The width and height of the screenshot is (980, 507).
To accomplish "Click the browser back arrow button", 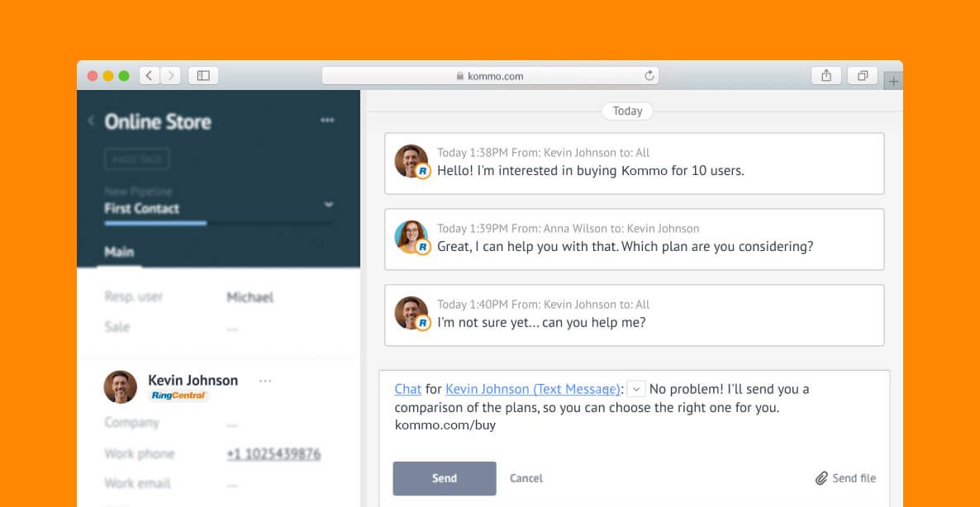I will (x=150, y=76).
